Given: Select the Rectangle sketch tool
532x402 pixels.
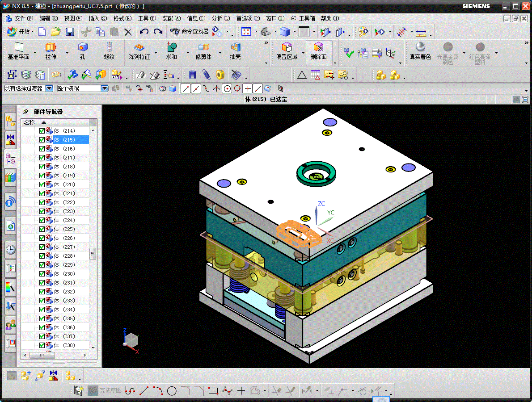Looking at the screenshot, I should [x=213, y=391].
